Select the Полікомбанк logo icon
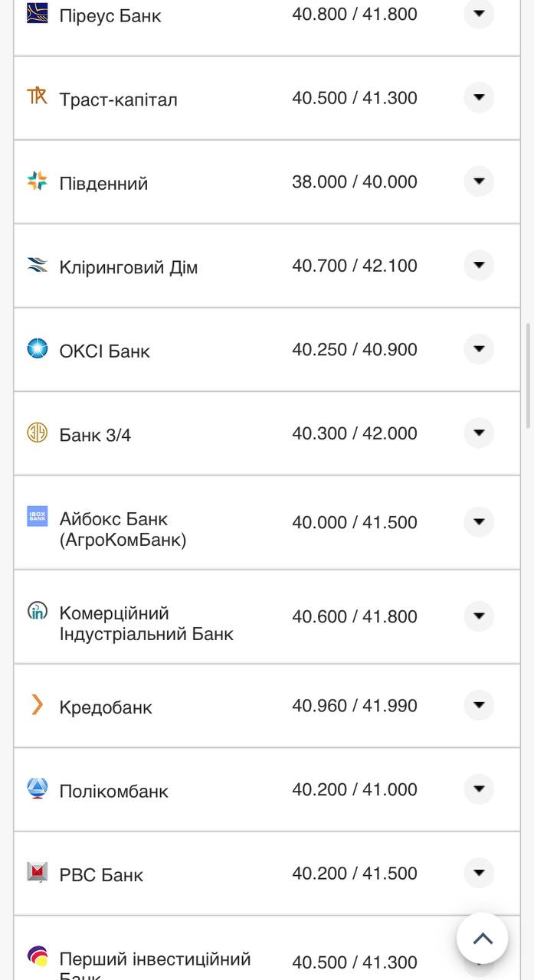Viewport: 534px width, 980px height. coord(36,789)
